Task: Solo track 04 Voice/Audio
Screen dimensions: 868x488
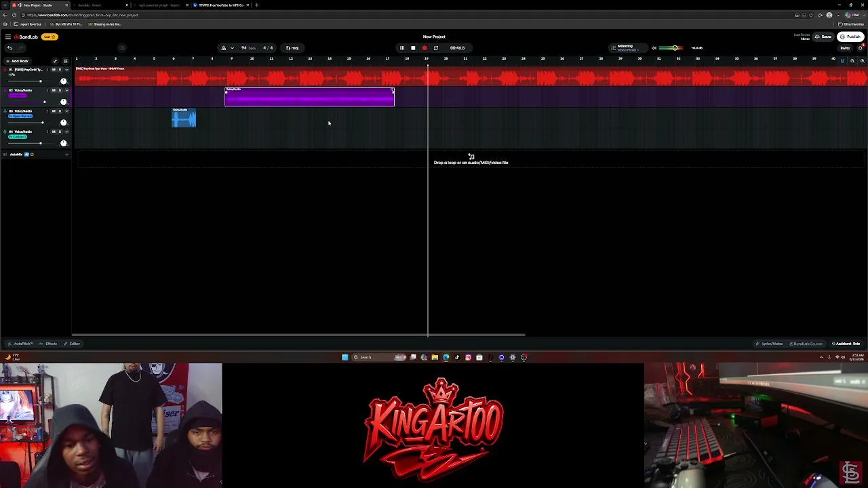Action: tap(60, 131)
